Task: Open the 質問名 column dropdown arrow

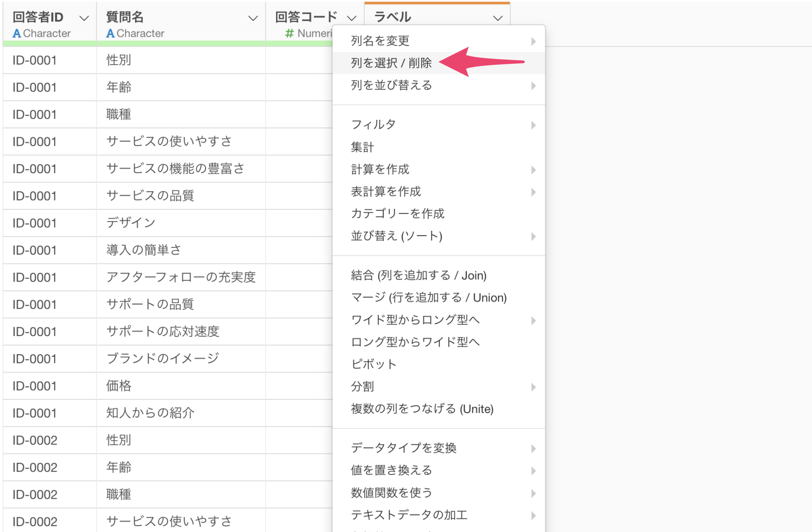Action: (x=253, y=18)
